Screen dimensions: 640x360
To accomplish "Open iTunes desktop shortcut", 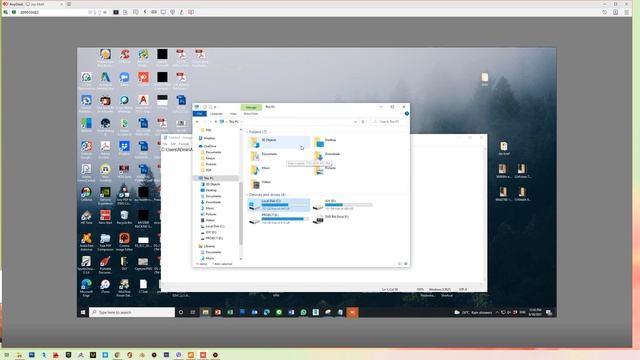I will (105, 287).
